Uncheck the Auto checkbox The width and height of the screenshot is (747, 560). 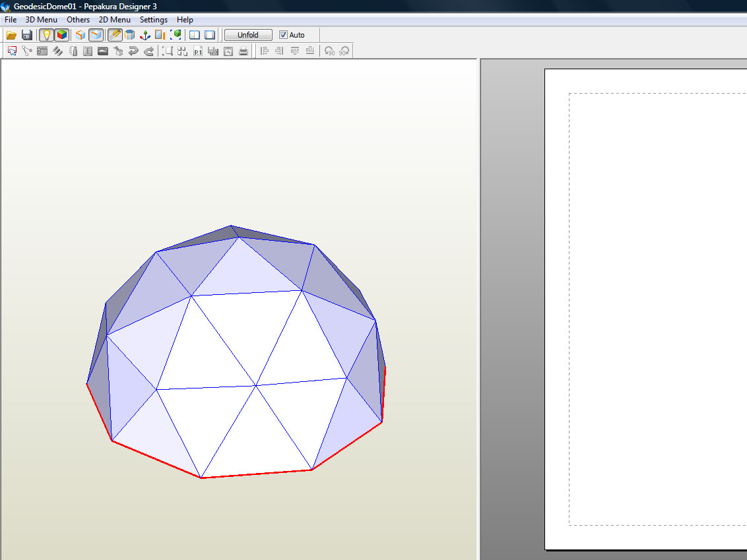tap(284, 35)
